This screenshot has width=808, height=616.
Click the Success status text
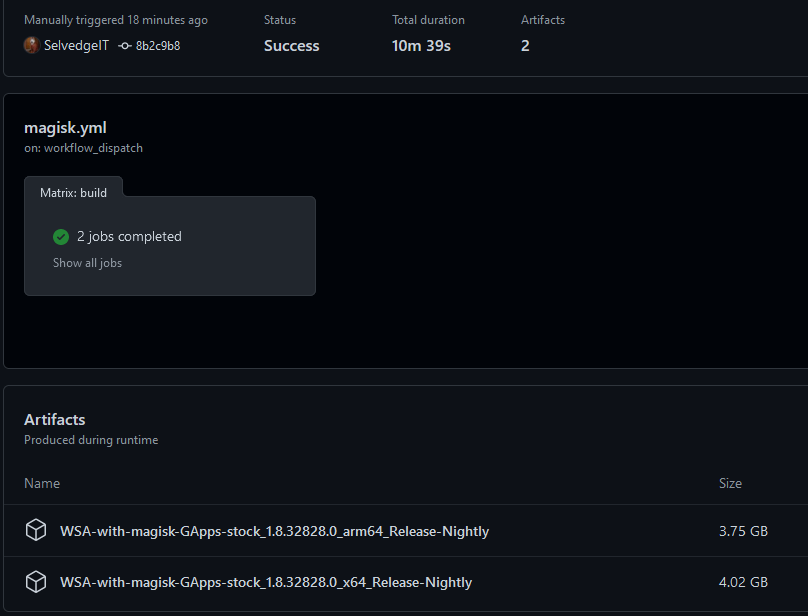[x=291, y=46]
